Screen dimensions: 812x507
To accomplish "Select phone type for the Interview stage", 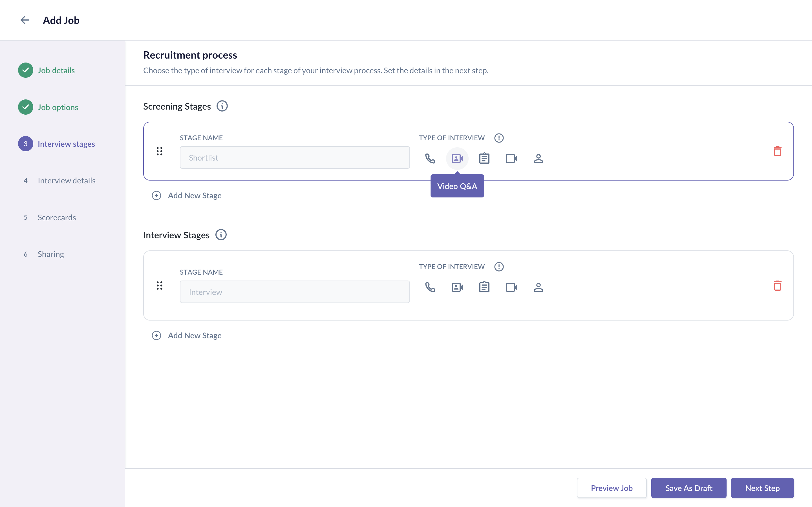I will click(430, 287).
